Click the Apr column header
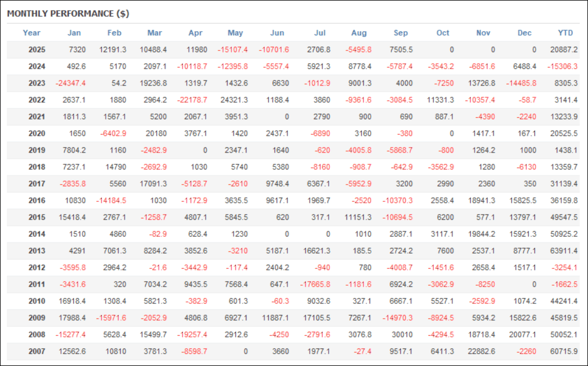This screenshot has height=366, width=588. 195,33
